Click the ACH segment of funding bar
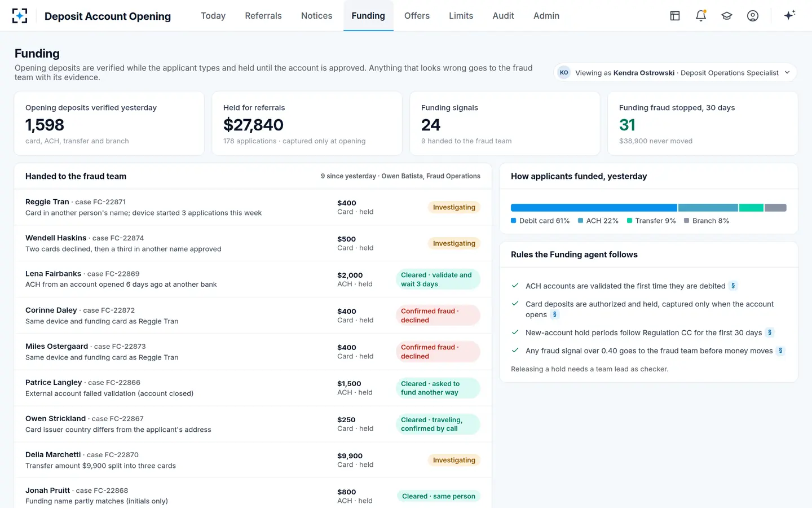Screen dimensions: 812x508 point(708,208)
